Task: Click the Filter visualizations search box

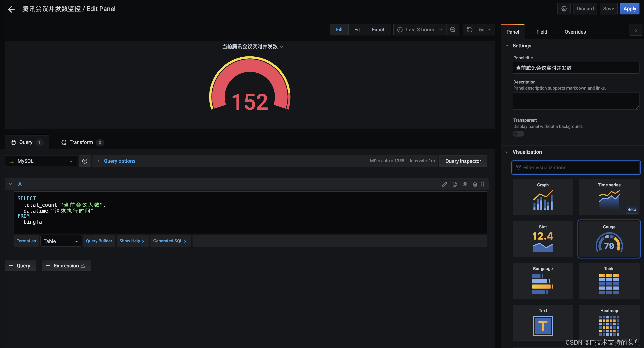Action: point(576,167)
